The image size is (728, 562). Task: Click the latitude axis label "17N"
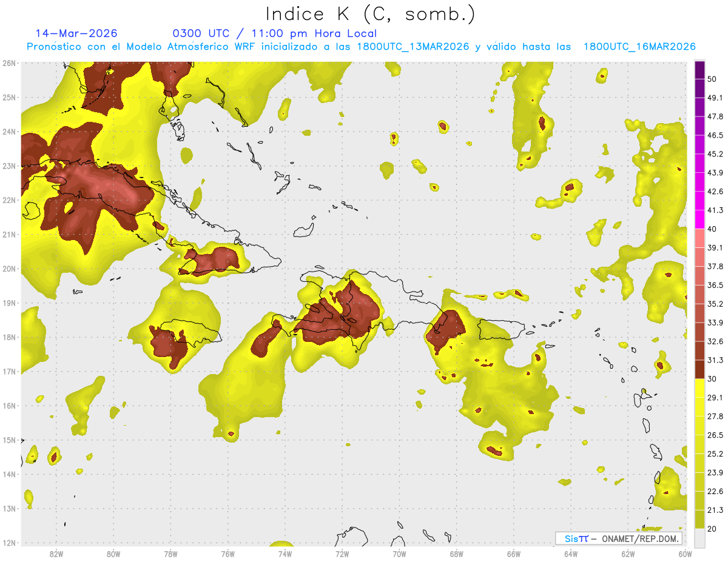9,372
